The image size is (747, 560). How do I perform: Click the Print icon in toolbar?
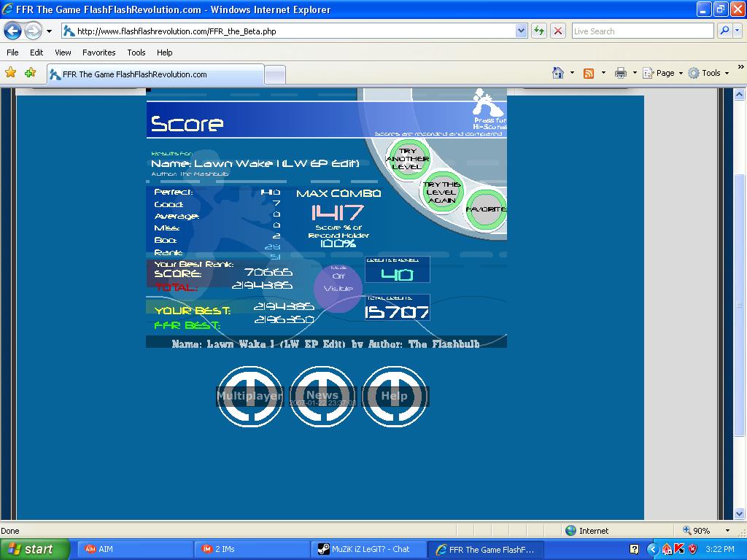point(620,73)
